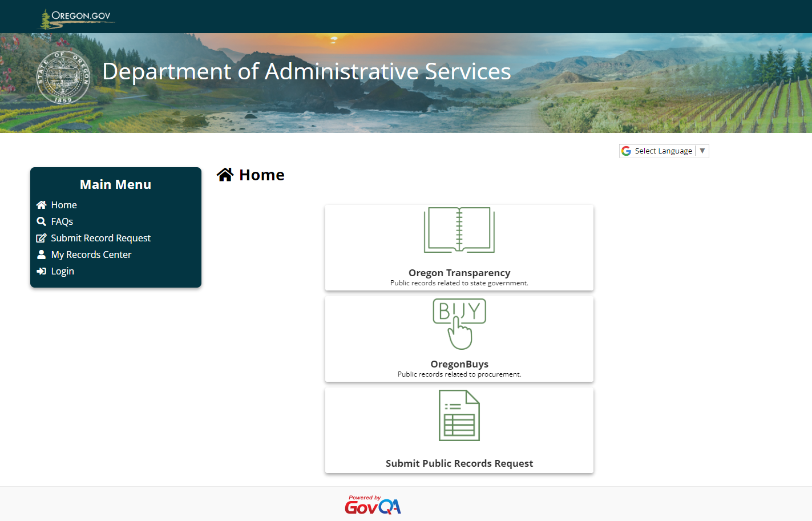812x521 pixels.
Task: Click the open book icon for Oregon Transparency
Action: [x=459, y=230]
